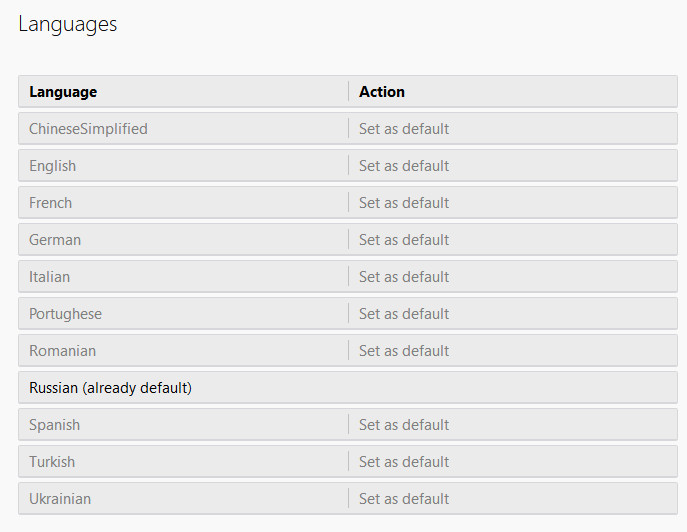The height and width of the screenshot is (532, 687).
Task: Set ChineseSimplified as default language
Action: [x=404, y=129]
